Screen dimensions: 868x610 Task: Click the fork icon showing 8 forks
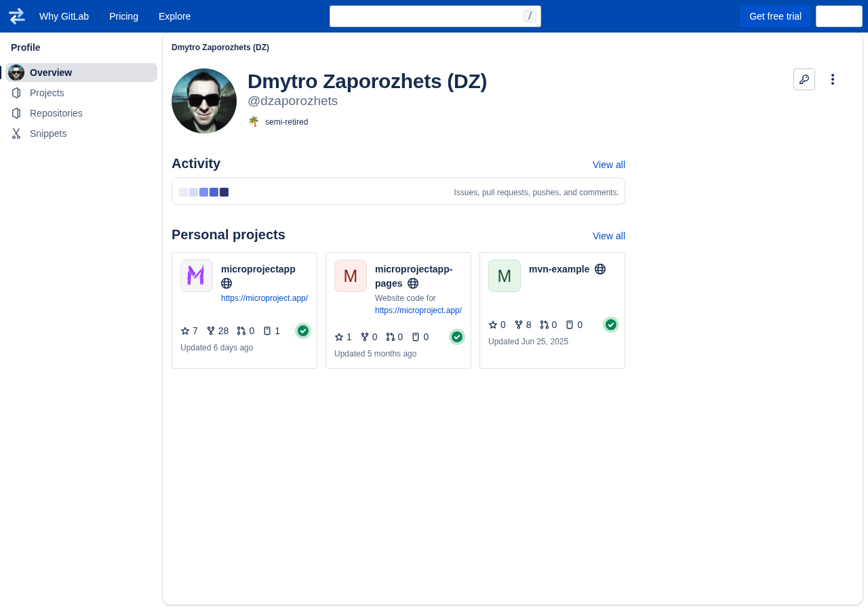click(x=519, y=325)
